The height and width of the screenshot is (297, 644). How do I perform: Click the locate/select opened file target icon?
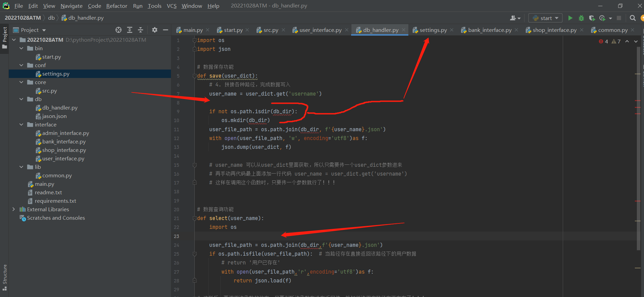pyautogui.click(x=119, y=30)
